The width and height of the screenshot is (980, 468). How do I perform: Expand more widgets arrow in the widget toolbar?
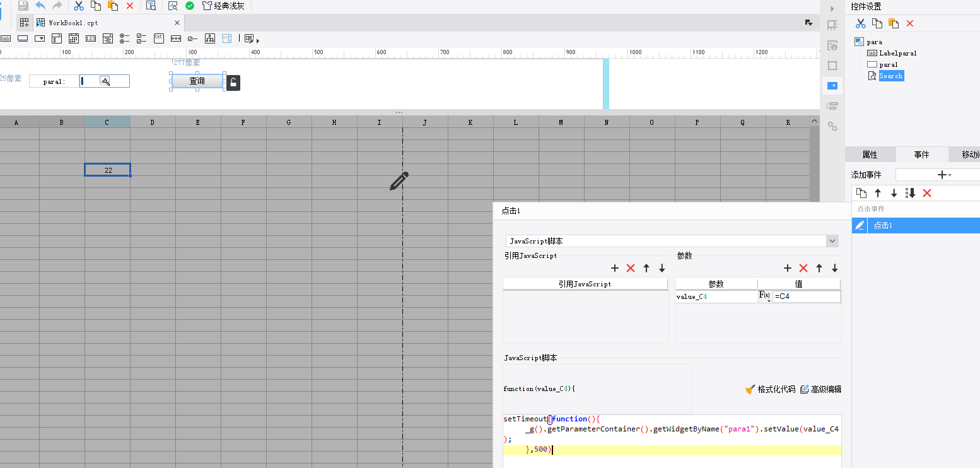(x=258, y=40)
